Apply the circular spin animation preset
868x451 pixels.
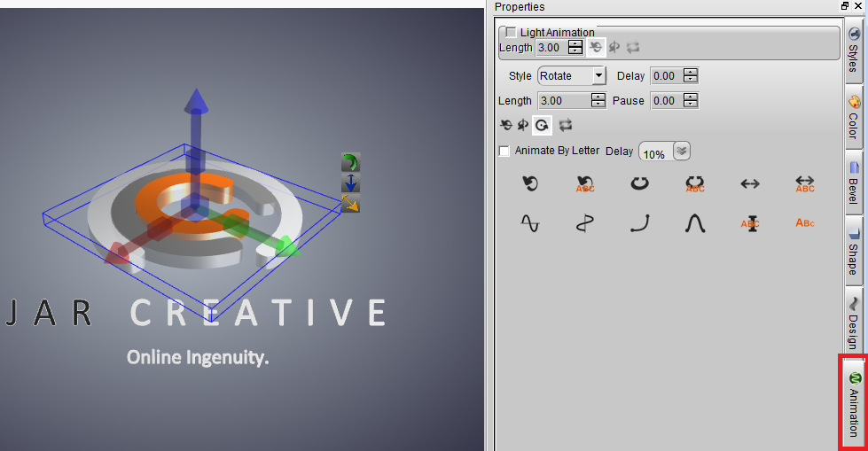pyautogui.click(x=639, y=183)
